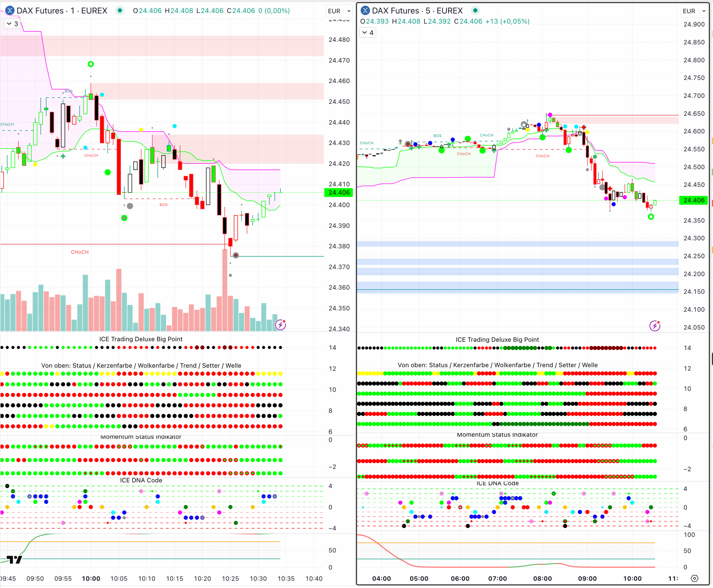Click the 10:00 time label on the left axis
The width and height of the screenshot is (713, 588).
[91, 579]
